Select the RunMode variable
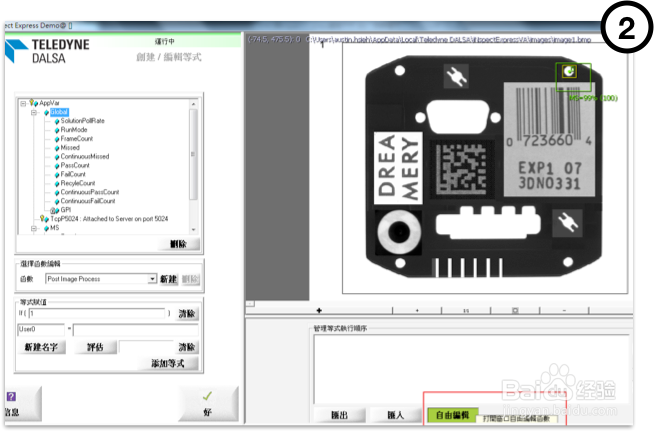This screenshot has width=654, height=434. [x=74, y=130]
